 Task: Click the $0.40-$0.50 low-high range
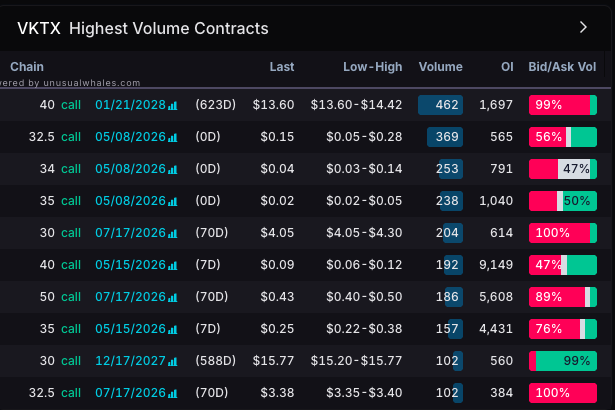pos(364,297)
